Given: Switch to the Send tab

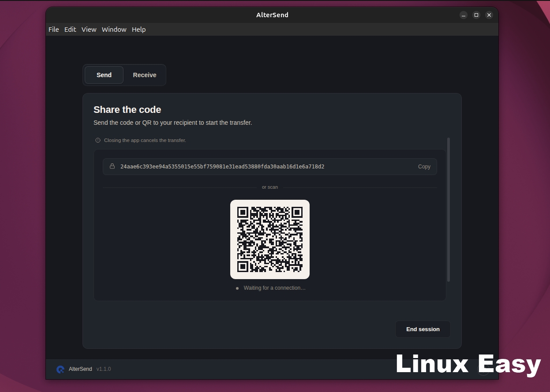Looking at the screenshot, I should point(104,75).
